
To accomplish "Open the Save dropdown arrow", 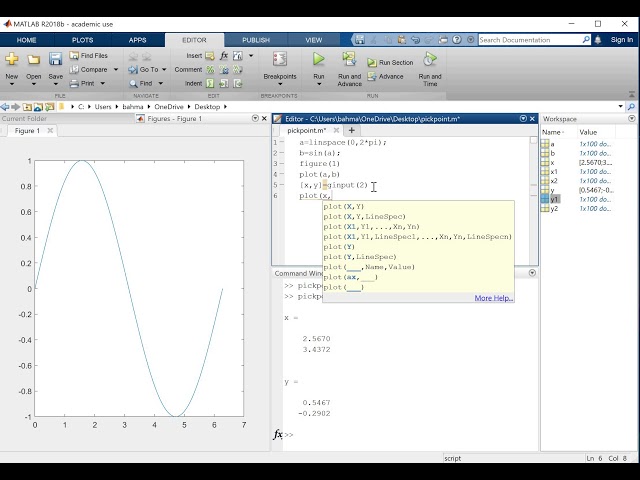I will [x=56, y=84].
